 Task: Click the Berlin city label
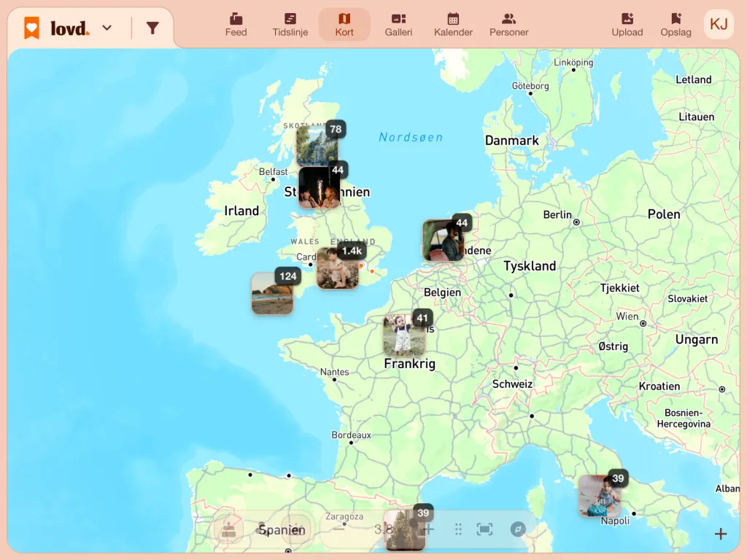point(557,215)
